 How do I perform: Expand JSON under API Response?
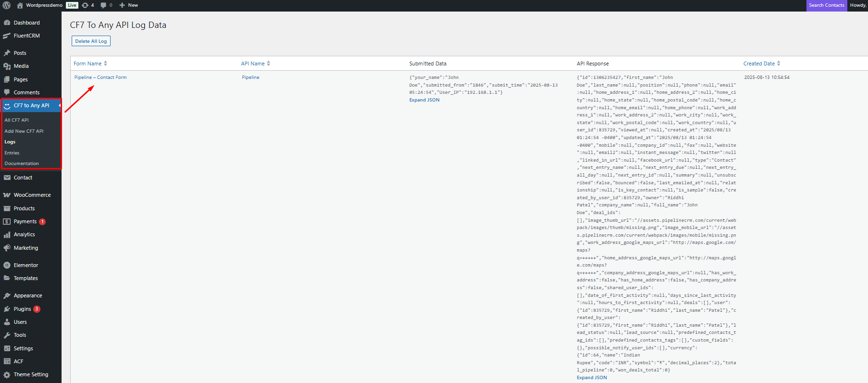coord(591,378)
